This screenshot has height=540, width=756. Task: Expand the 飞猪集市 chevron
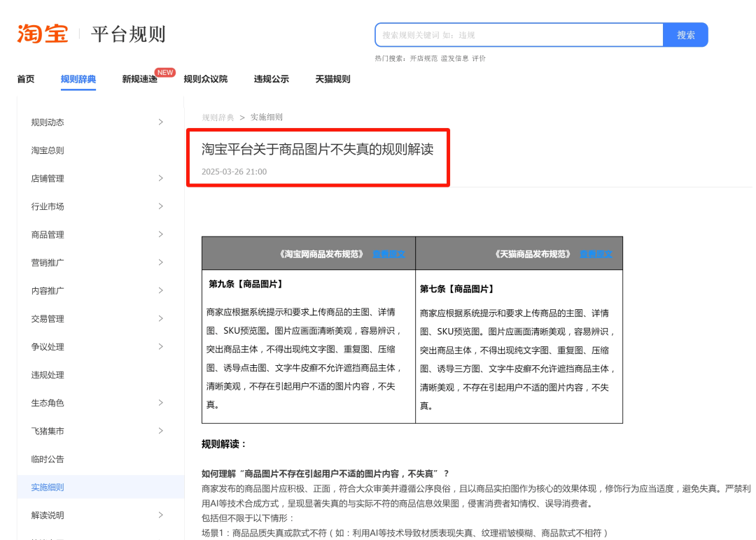pos(160,431)
